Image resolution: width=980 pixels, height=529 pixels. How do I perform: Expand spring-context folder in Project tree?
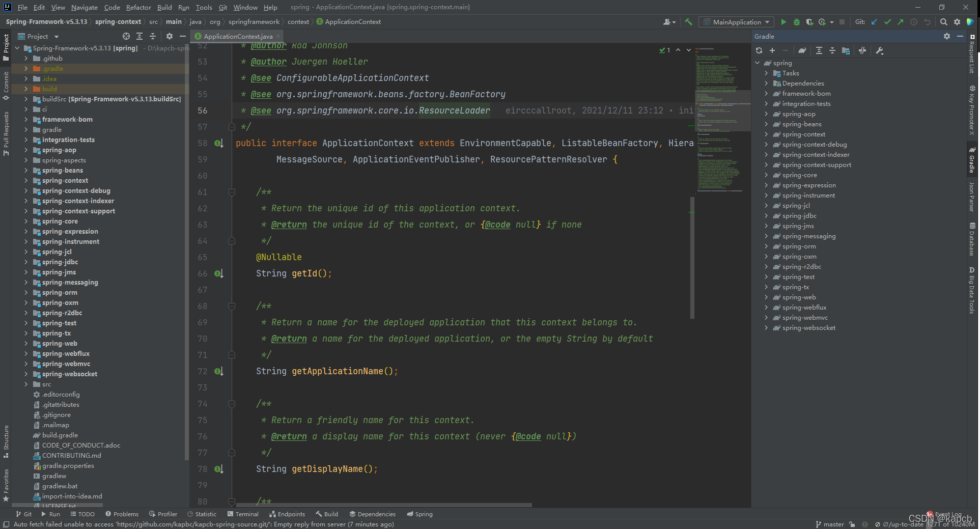[26, 180]
